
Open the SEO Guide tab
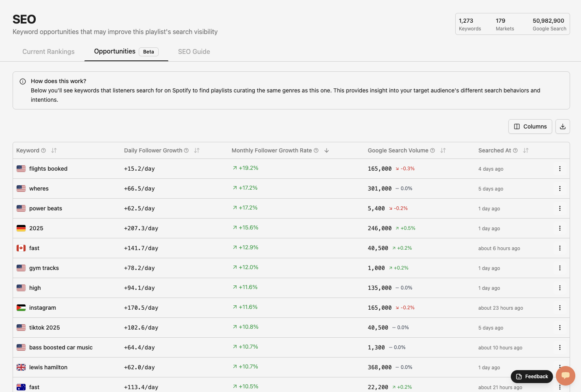tap(194, 51)
